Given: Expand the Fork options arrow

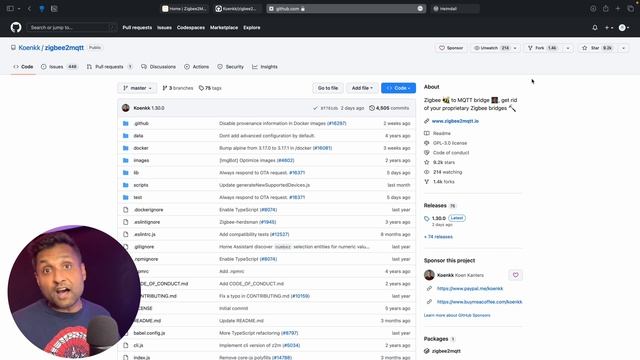Looking at the screenshot, I should [568, 48].
